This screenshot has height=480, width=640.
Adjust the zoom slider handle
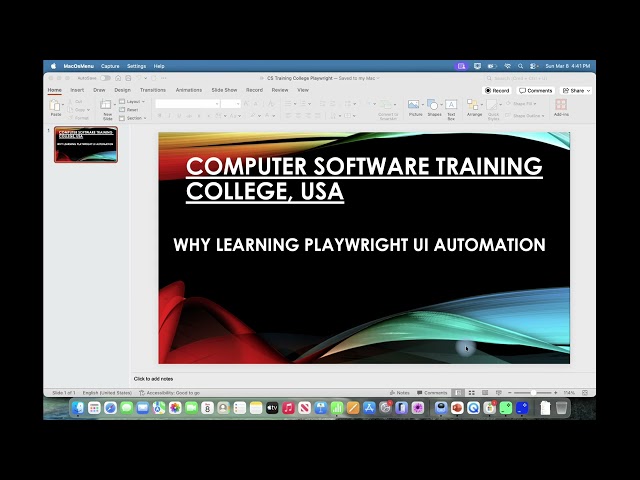pyautogui.click(x=533, y=393)
